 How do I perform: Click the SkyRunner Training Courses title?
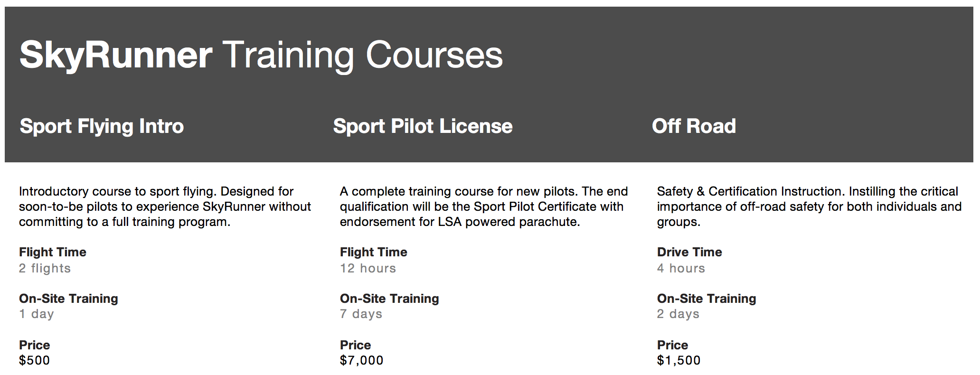(261, 56)
